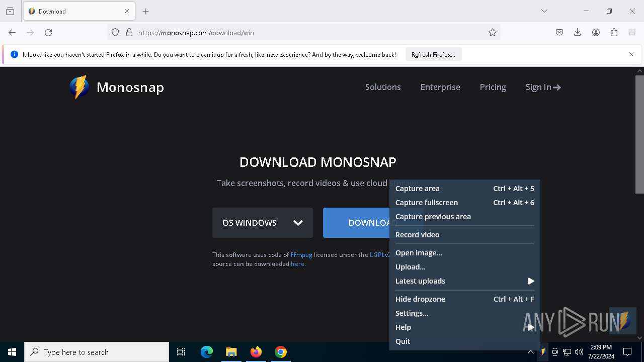Show site security padlock info
Viewport: 644px width, 362px height.
pos(129,33)
